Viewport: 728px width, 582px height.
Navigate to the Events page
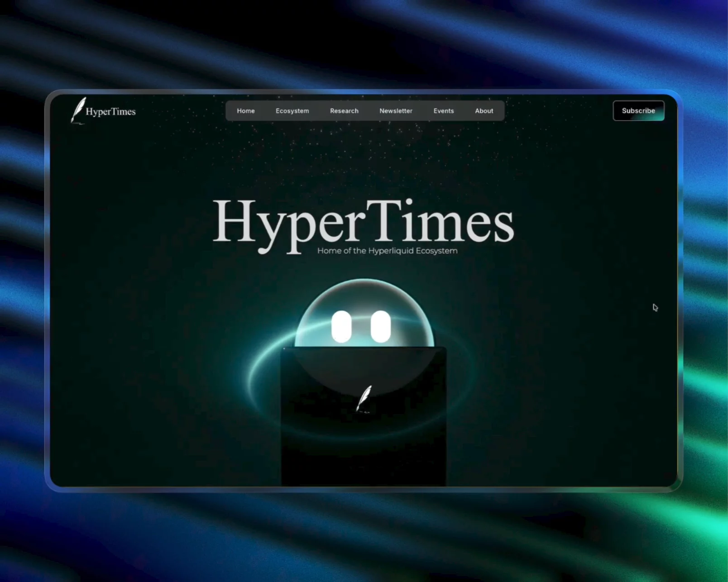(444, 111)
